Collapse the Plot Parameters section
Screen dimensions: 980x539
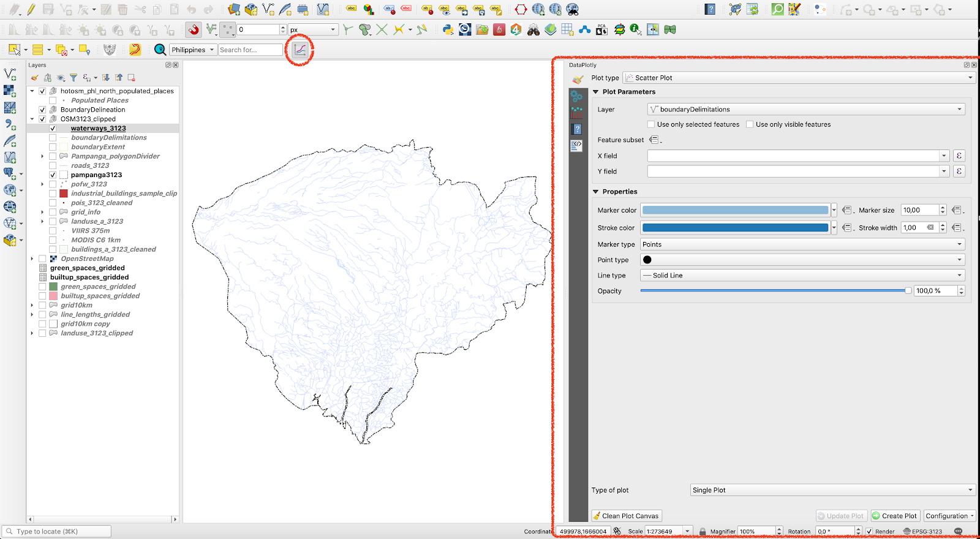596,92
